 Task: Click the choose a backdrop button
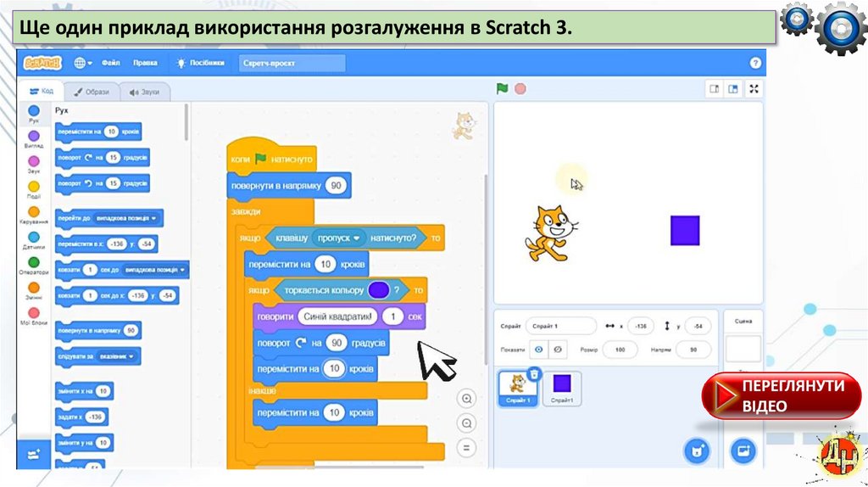(x=743, y=451)
